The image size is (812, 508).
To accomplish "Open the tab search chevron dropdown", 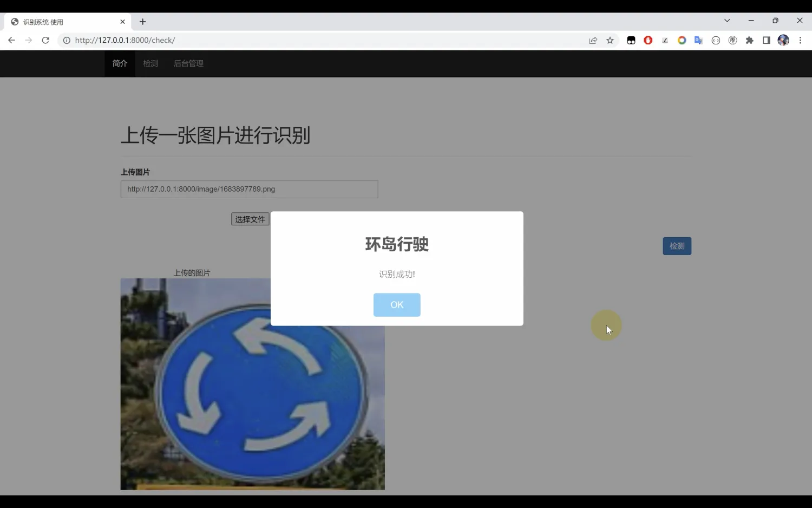I will (727, 20).
